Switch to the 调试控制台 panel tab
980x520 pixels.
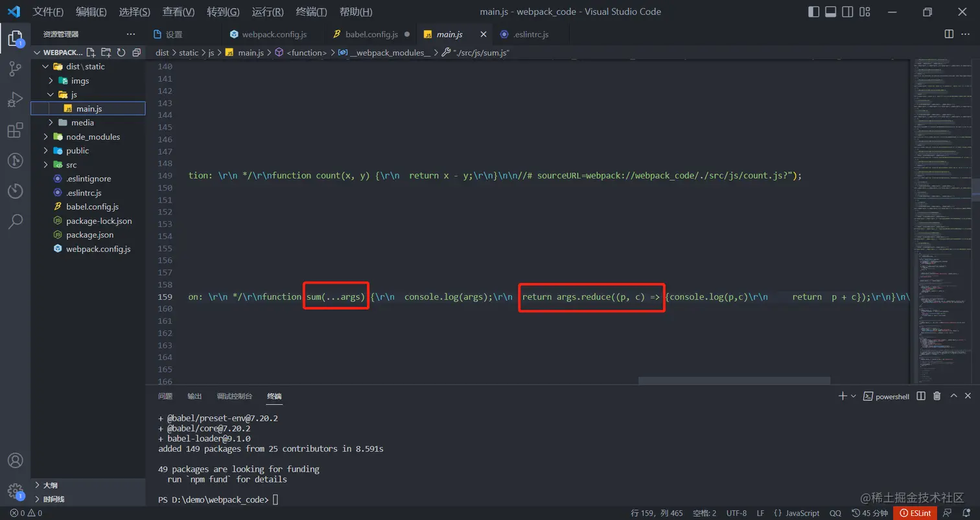coord(235,396)
